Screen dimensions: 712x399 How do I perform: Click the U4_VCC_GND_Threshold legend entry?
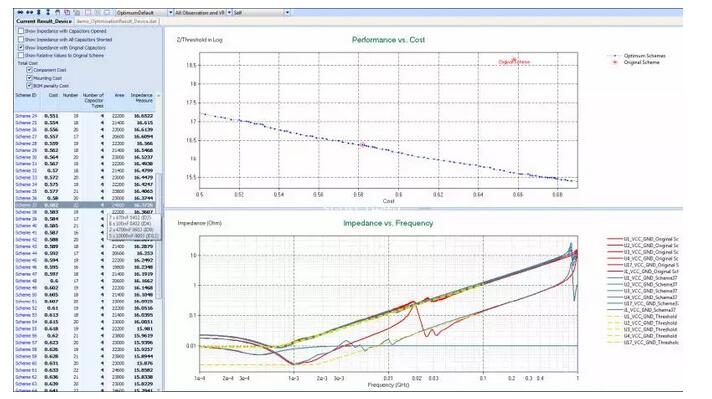pos(643,336)
